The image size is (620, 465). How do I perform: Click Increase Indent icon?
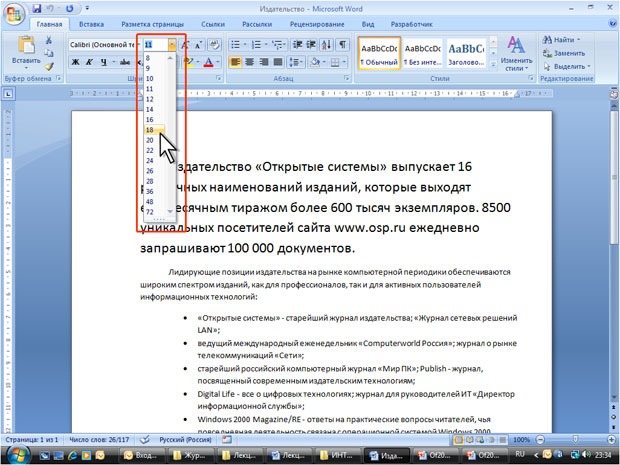click(x=312, y=45)
